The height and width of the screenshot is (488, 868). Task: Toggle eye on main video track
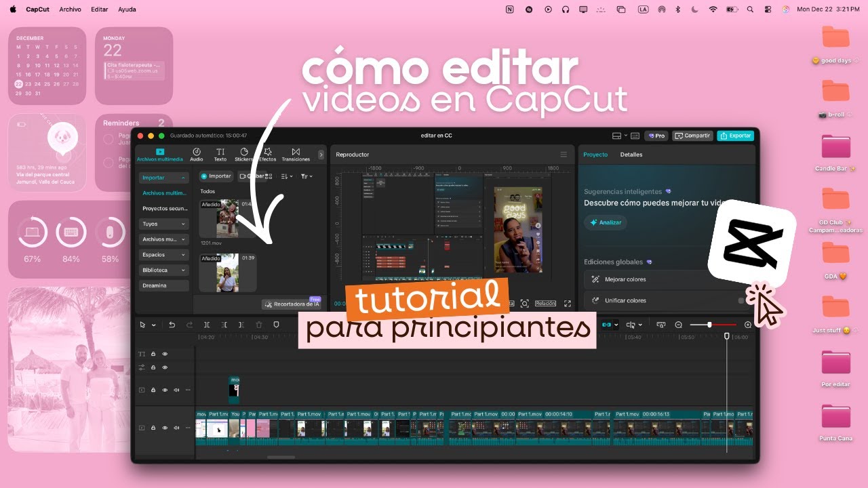(x=165, y=428)
